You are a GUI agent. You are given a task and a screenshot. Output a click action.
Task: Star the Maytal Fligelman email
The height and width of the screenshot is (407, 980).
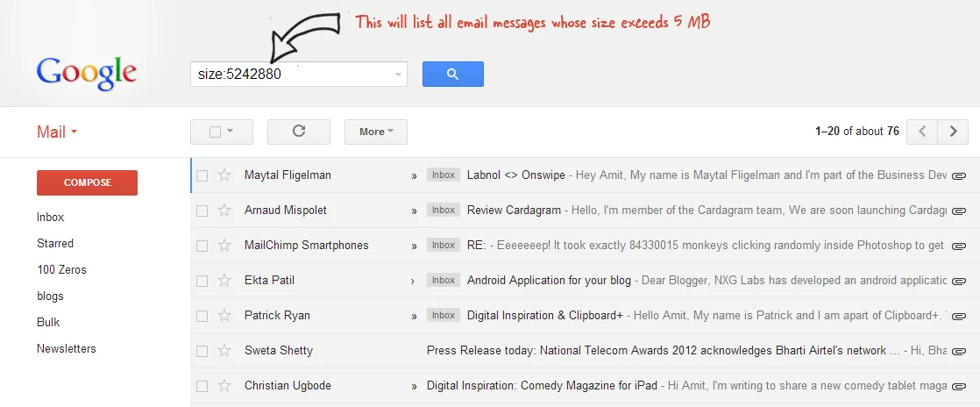[x=224, y=175]
